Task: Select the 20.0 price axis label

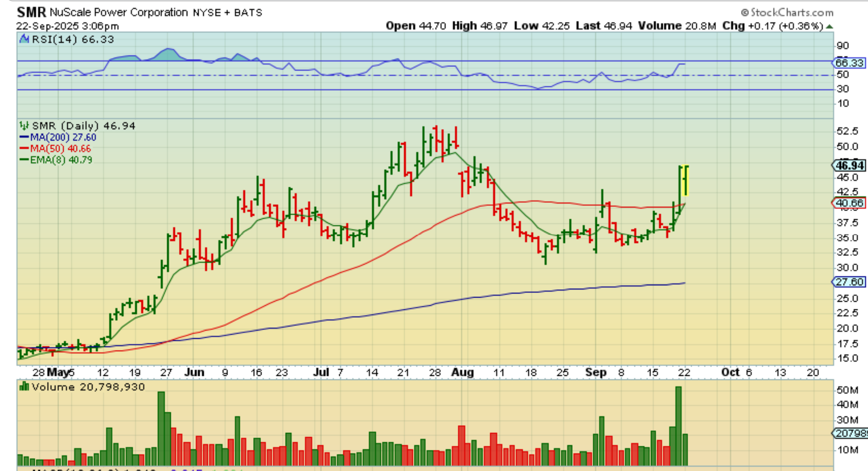Action: coord(847,328)
